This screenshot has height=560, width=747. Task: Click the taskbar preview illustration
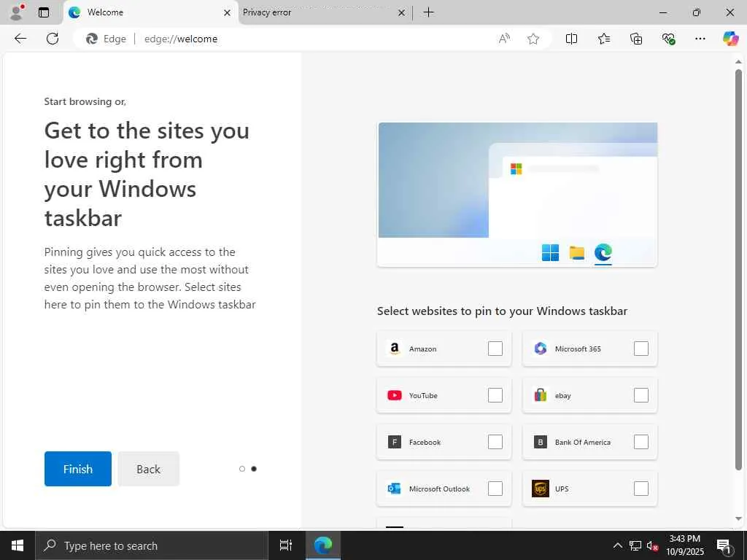(x=517, y=194)
